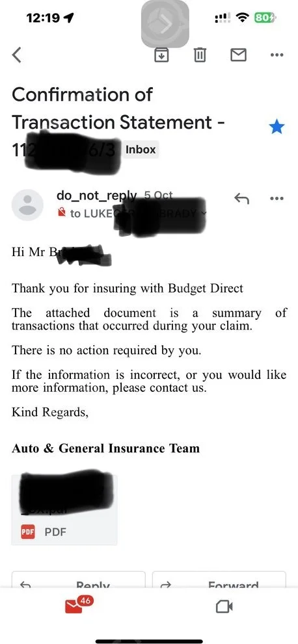Toggle the blue star on this email
The width and height of the screenshot is (298, 644).
click(x=277, y=127)
